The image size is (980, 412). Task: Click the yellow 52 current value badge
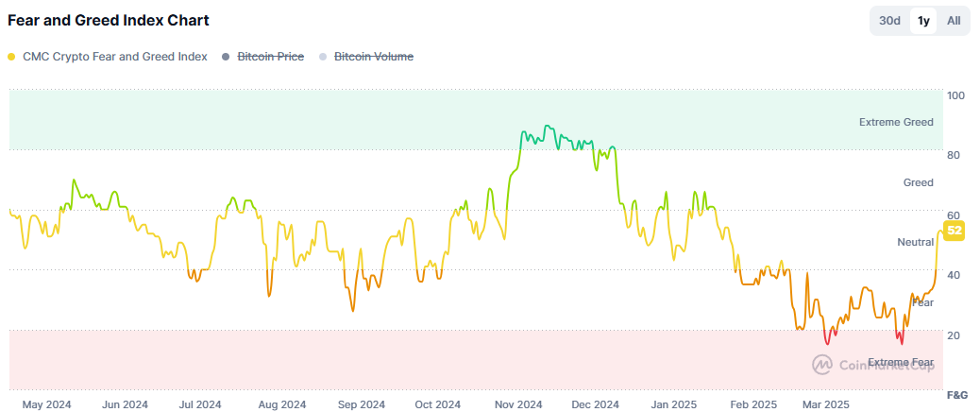click(954, 231)
